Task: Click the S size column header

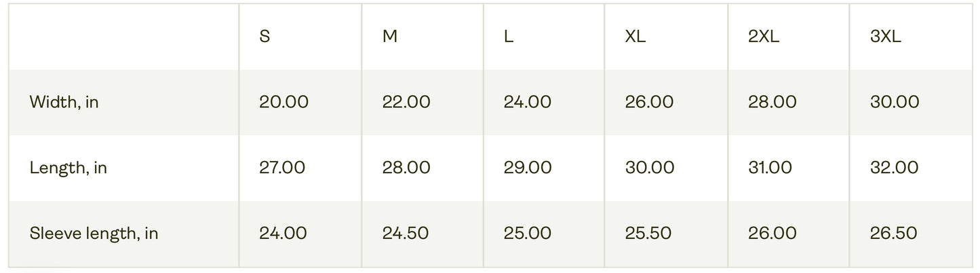Action: pyautogui.click(x=264, y=37)
